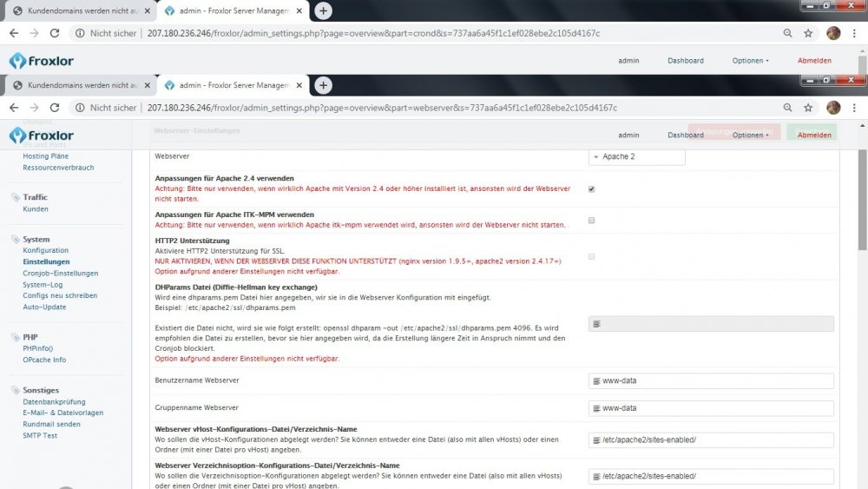This screenshot has height=489, width=868.
Task: Open Cronjob-Einstellungen in the sidebar
Action: click(60, 273)
